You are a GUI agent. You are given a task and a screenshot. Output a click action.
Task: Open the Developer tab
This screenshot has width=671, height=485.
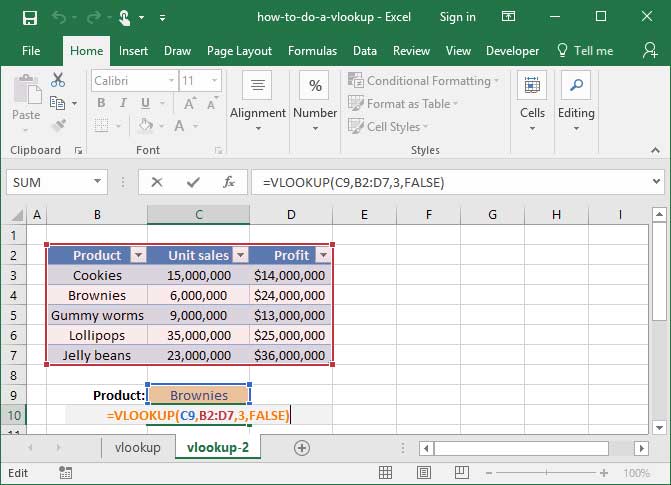(512, 51)
